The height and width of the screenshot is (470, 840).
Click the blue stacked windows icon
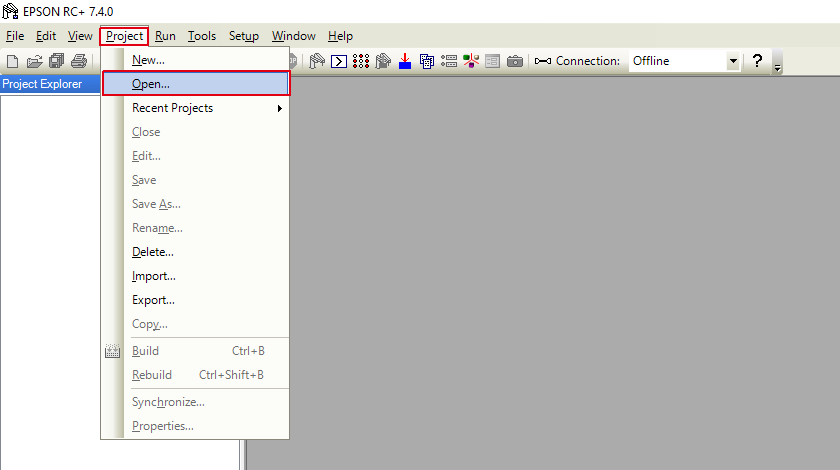tap(427, 61)
